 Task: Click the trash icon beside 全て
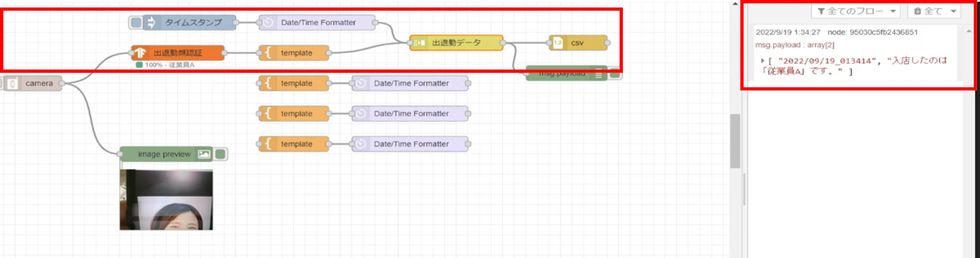click(x=917, y=11)
